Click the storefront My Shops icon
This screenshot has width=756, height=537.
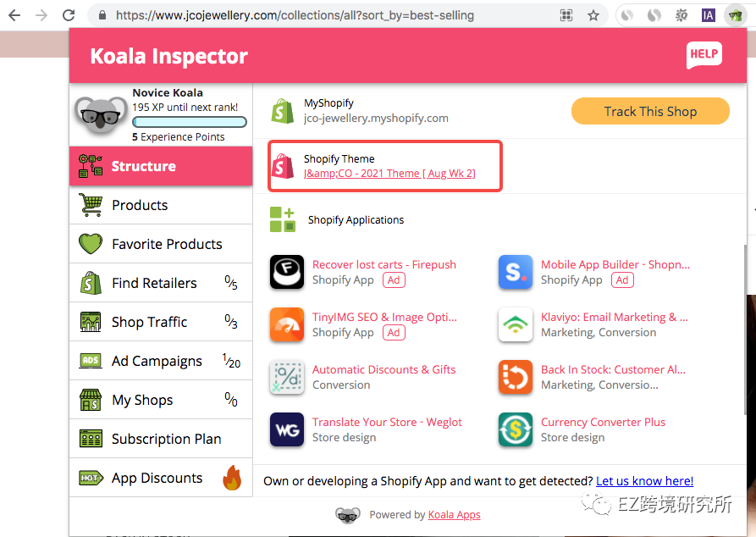(91, 400)
